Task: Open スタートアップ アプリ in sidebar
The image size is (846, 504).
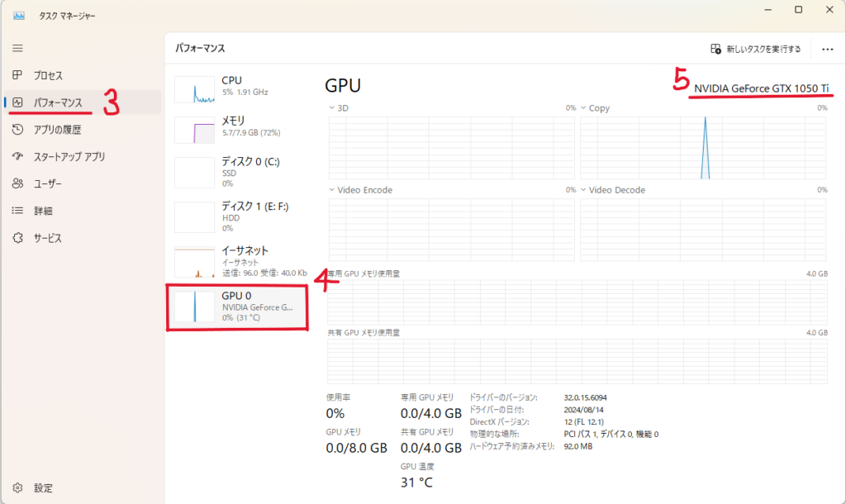Action: pos(69,157)
